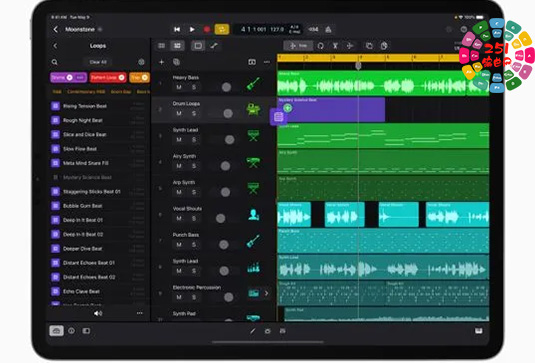535x363 pixels.
Task: Remove the Drums filter tag
Action: pyautogui.click(x=69, y=78)
